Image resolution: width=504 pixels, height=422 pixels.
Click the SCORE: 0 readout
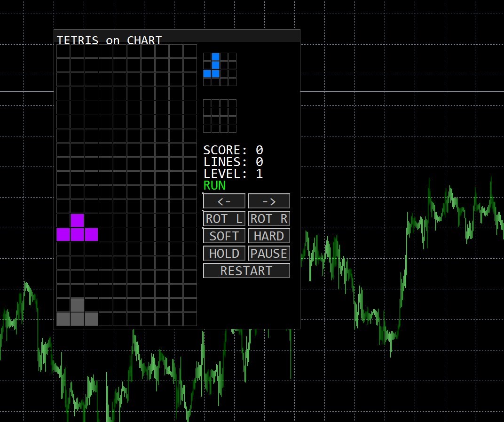click(x=232, y=150)
